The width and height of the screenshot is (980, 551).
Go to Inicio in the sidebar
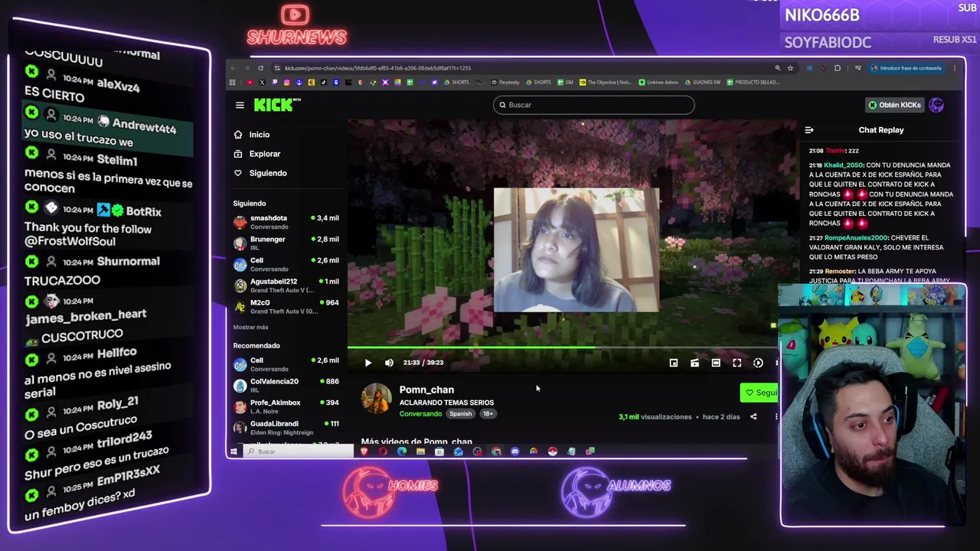(x=253, y=135)
